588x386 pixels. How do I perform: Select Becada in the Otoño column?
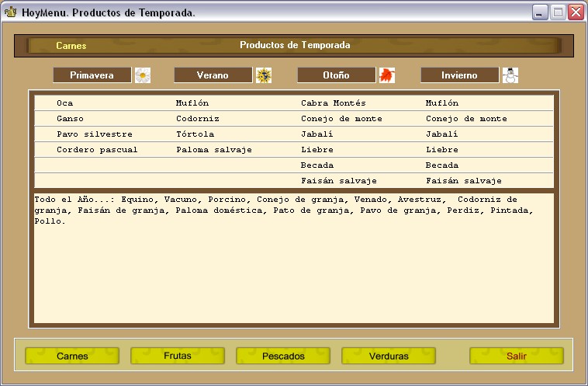coord(317,165)
